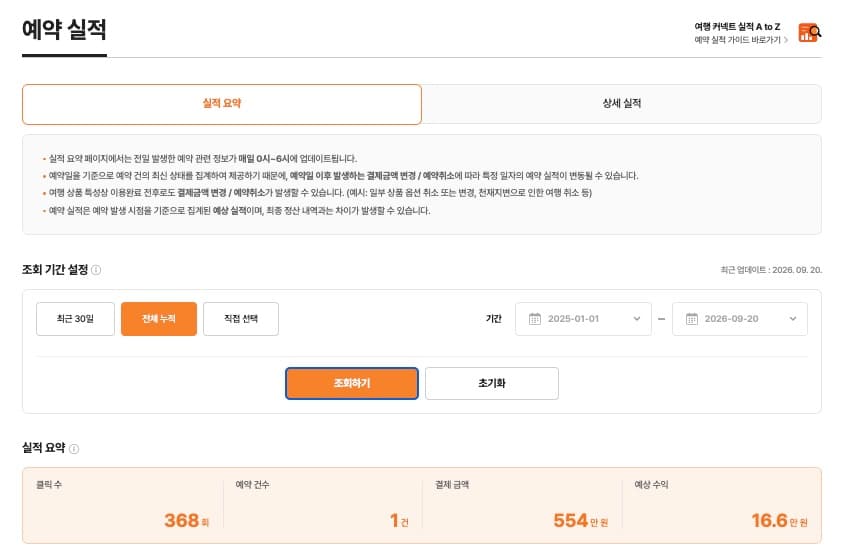Click the 여행 커넥트 실적 A to Z title
Viewport: 842px width, 560px height.
pyautogui.click(x=737, y=26)
